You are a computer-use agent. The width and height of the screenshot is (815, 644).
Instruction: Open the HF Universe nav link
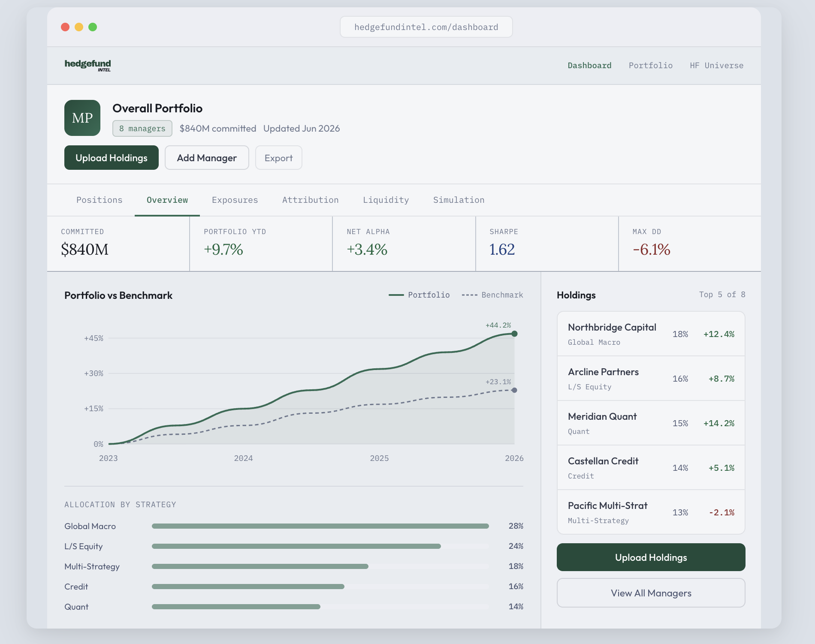[716, 65]
